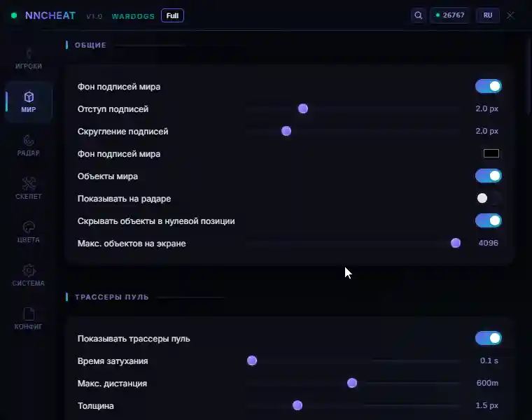Click the Макс. дистанция slider handle
The height and width of the screenshot is (420, 532).
point(352,383)
